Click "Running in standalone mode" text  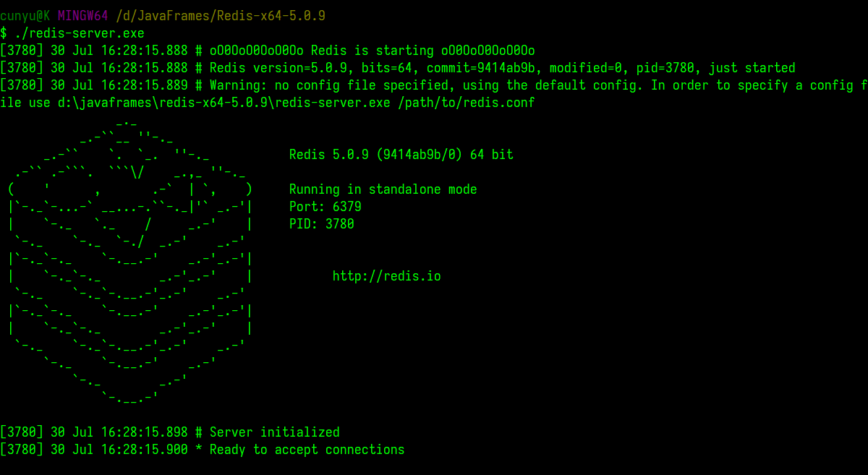pos(383,189)
